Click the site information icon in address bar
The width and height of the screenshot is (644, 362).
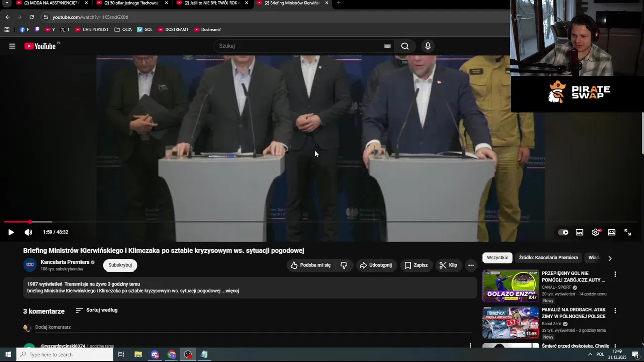[x=46, y=17]
